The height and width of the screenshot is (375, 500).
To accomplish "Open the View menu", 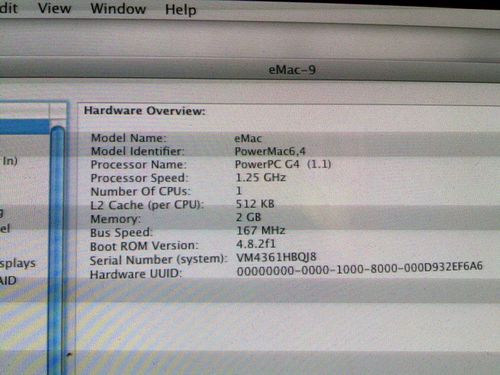I will (x=54, y=8).
